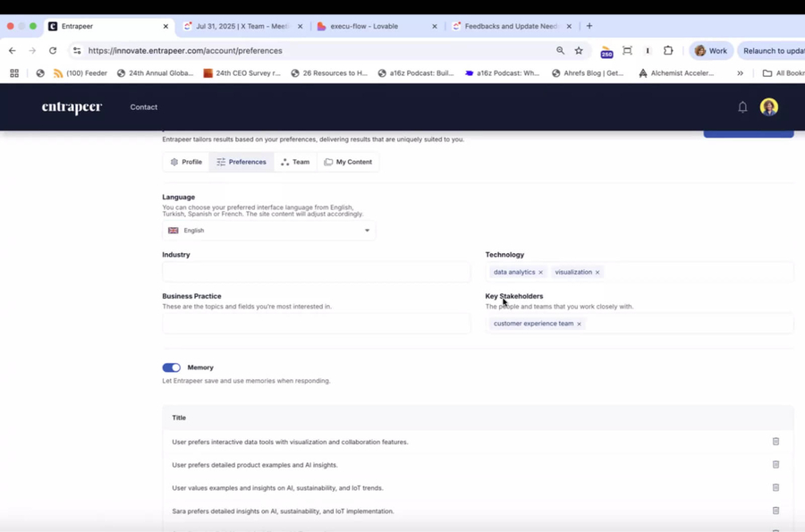The height and width of the screenshot is (532, 805).
Task: Reload the page in the browser
Action: [53, 51]
